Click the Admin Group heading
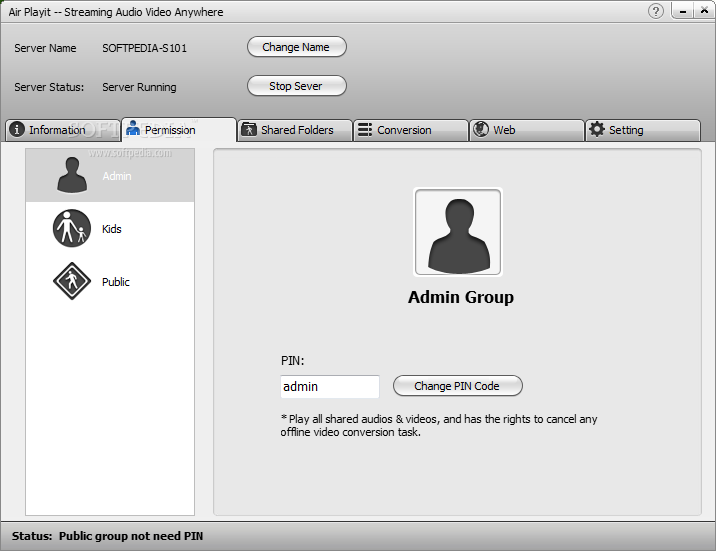716x551 pixels. pos(461,297)
